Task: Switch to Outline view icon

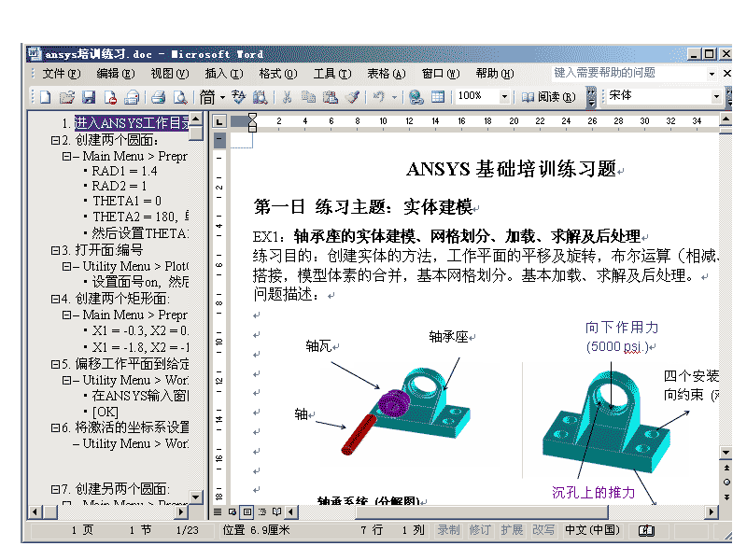Action: (x=262, y=511)
